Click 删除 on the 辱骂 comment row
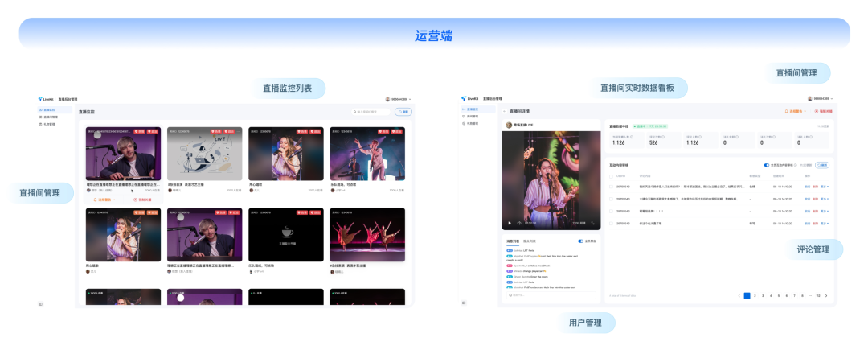868x350 pixels. click(816, 223)
